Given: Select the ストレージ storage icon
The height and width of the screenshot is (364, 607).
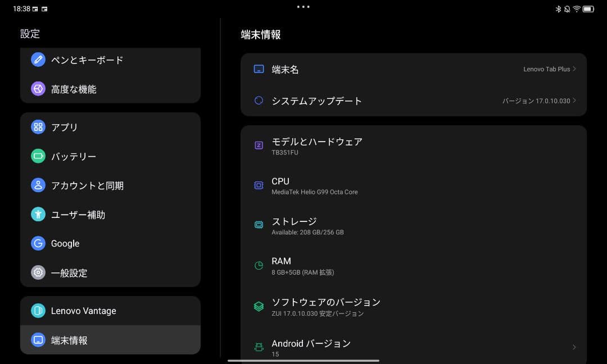Looking at the screenshot, I should click(x=259, y=225).
